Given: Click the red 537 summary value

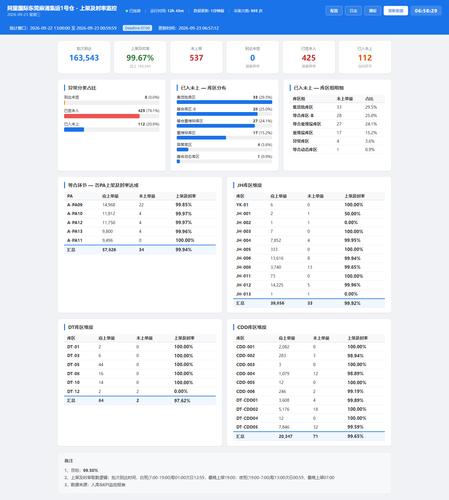Looking at the screenshot, I should click(x=196, y=58).
